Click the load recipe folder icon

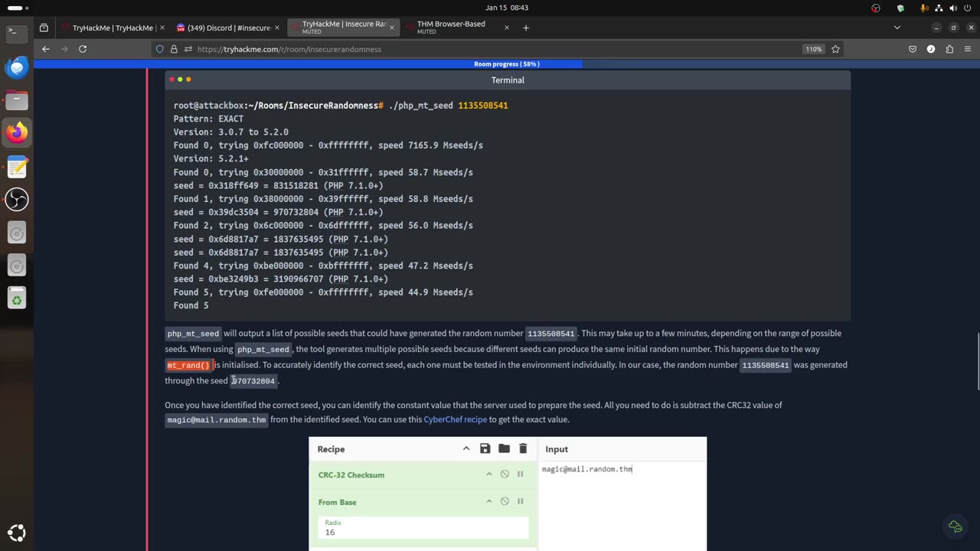[x=504, y=448]
